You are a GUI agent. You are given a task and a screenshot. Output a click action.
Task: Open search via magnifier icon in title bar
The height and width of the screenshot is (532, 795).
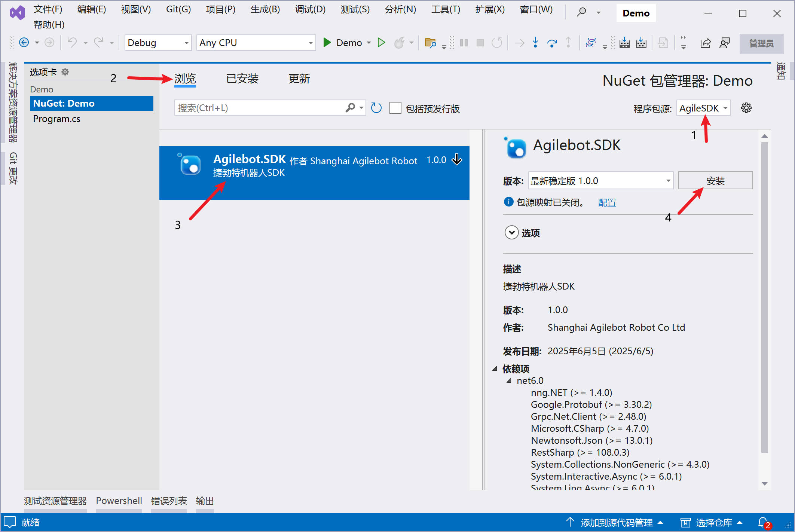581,12
